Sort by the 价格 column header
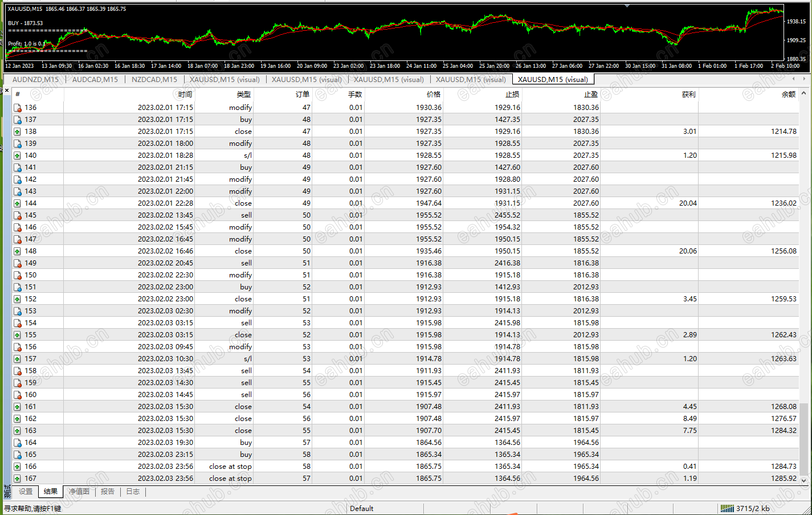 click(403, 95)
